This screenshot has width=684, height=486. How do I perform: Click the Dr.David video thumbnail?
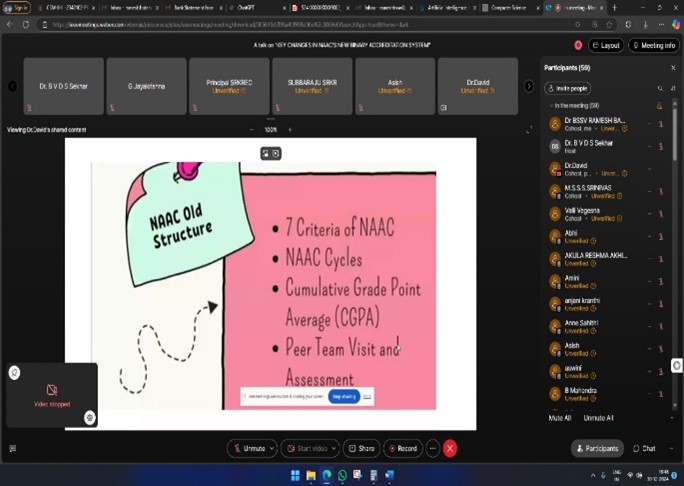(x=478, y=86)
